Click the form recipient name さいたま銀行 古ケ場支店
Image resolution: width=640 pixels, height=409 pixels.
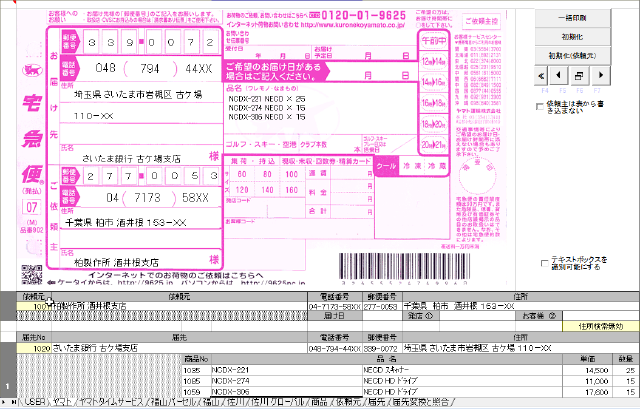tap(131, 159)
